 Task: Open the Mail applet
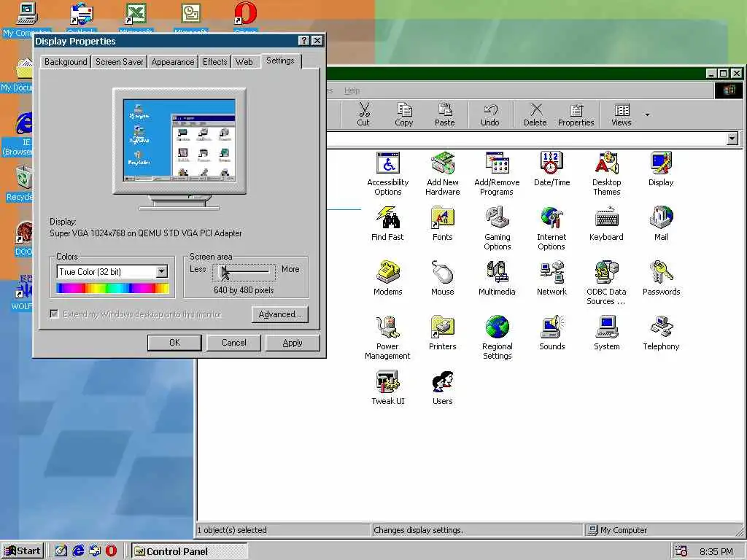(x=661, y=224)
